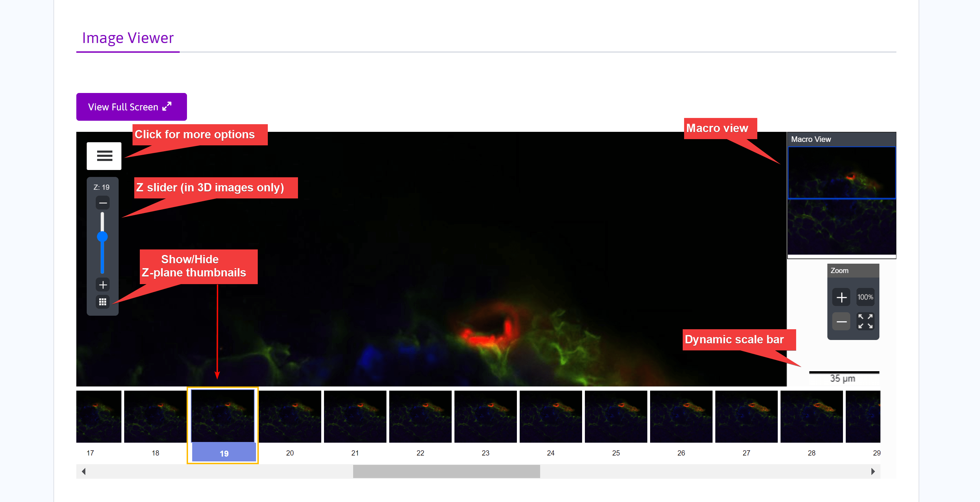Screen dimensions: 980x502
Task: Select Z-plane thumbnail 28
Action: coord(811,416)
